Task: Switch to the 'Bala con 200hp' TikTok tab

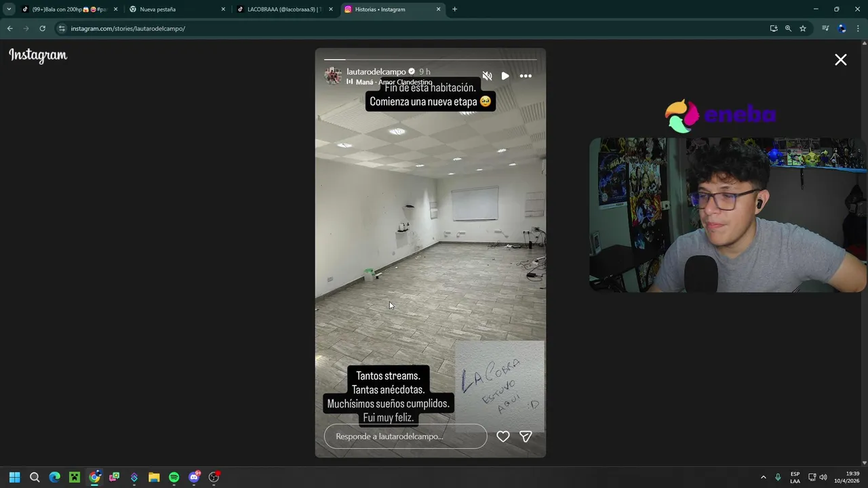Action: click(x=70, y=9)
